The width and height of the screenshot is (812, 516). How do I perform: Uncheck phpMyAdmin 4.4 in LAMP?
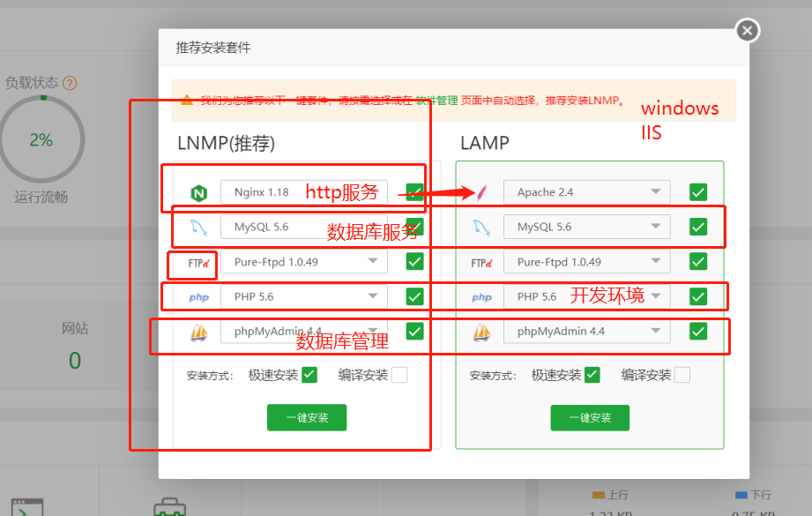pos(698,331)
